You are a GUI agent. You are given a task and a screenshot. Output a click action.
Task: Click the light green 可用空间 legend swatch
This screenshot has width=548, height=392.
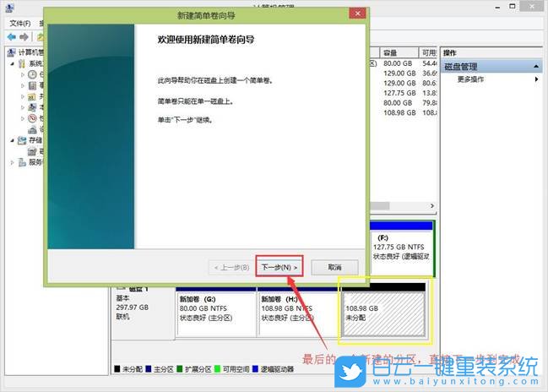click(217, 369)
